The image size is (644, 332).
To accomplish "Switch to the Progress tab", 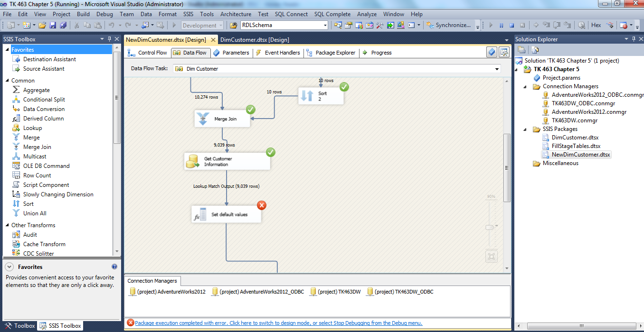I will [377, 53].
